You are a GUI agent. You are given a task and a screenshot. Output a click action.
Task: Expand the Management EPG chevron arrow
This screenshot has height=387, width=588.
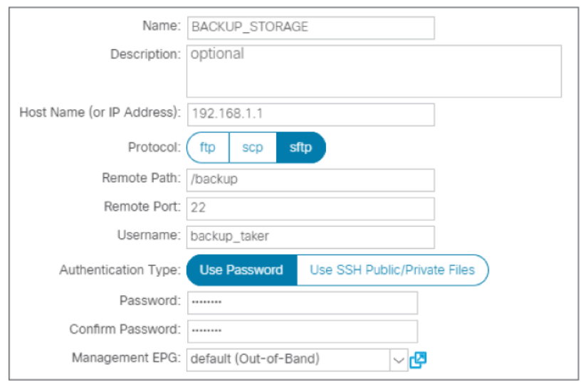399,361
